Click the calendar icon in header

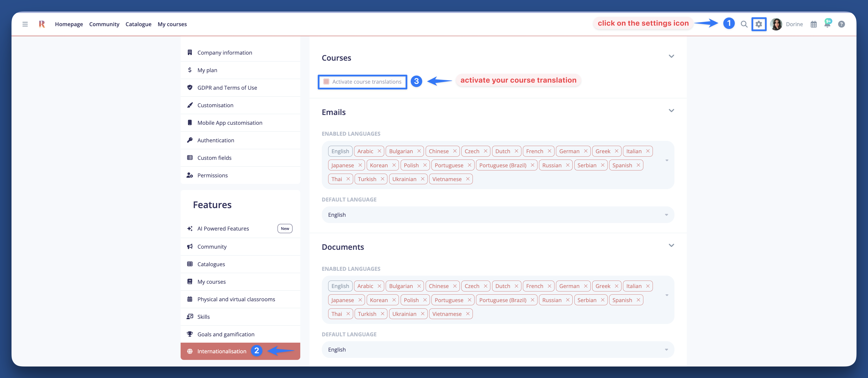point(813,24)
